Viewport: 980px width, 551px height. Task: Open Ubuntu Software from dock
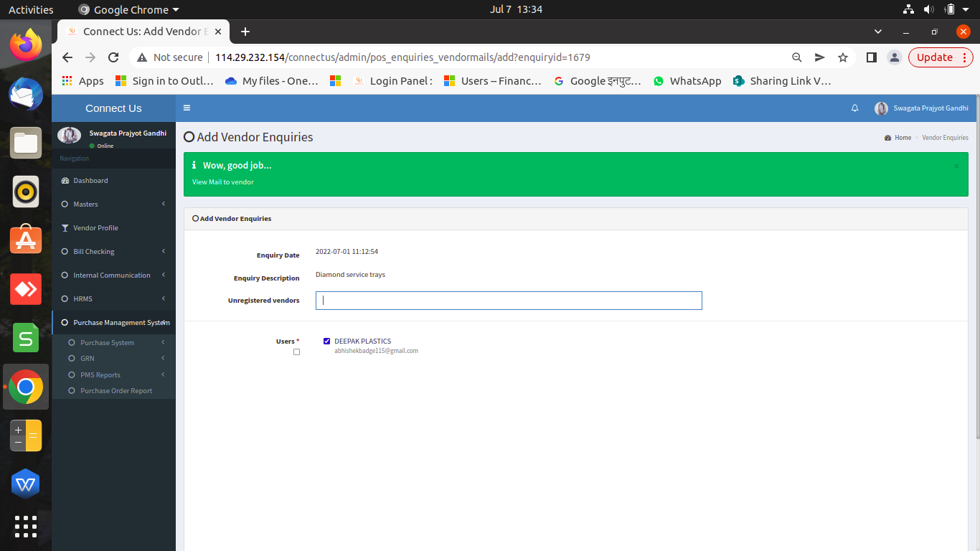click(26, 240)
